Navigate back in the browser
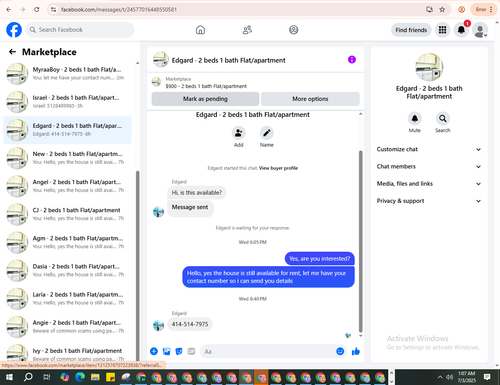 coord(9,9)
